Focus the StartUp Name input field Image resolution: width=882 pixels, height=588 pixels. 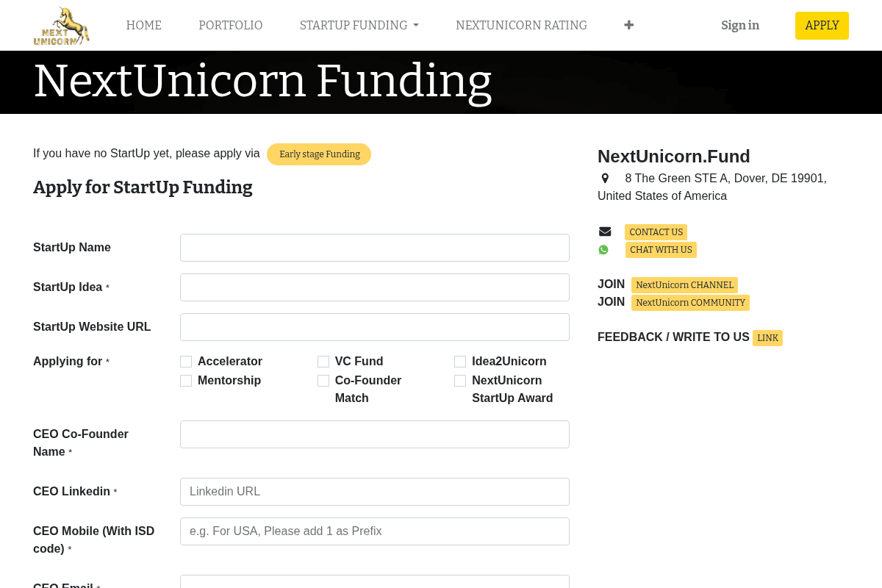375,248
